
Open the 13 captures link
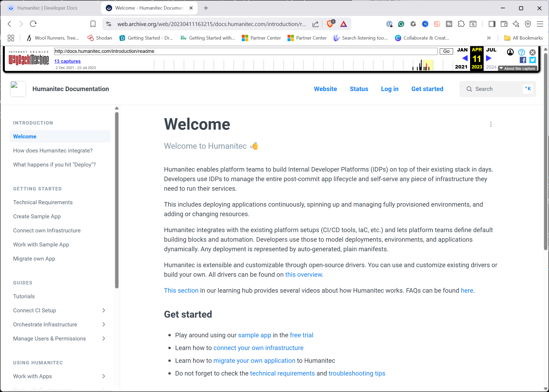click(x=67, y=61)
